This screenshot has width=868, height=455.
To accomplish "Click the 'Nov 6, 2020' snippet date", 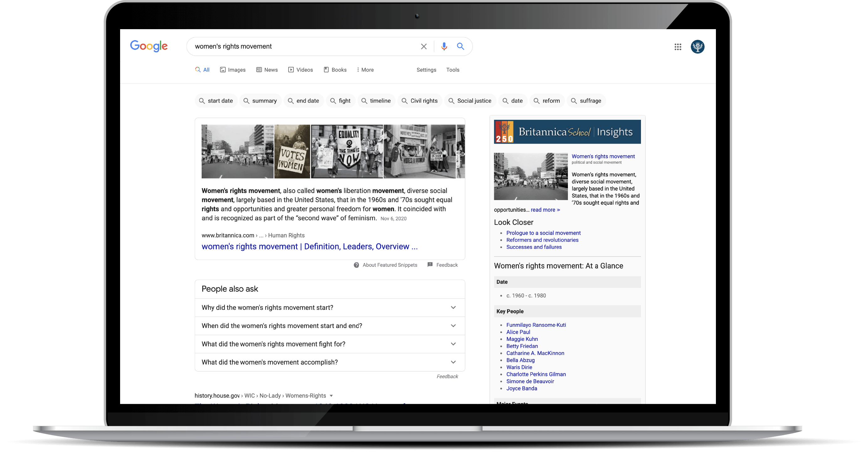I will 393,219.
